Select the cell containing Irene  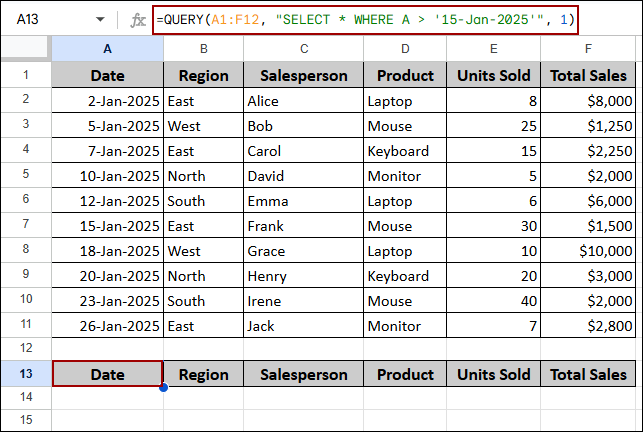tap(303, 301)
